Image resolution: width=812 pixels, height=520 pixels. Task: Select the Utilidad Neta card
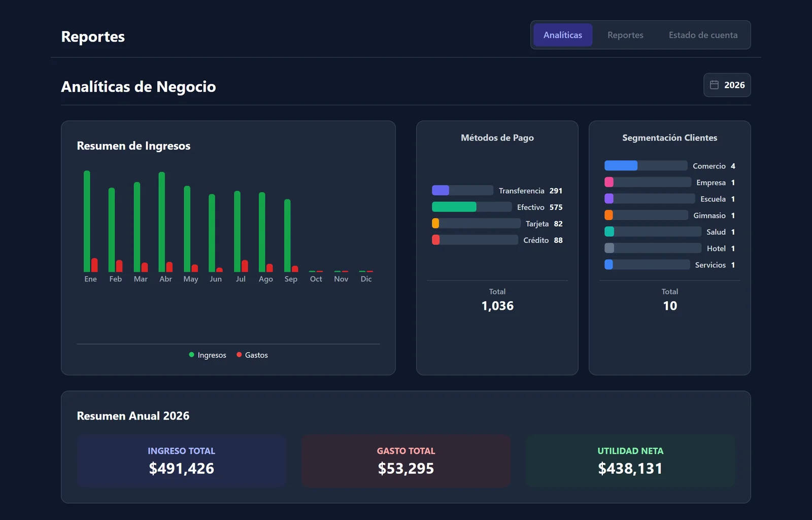pyautogui.click(x=630, y=461)
